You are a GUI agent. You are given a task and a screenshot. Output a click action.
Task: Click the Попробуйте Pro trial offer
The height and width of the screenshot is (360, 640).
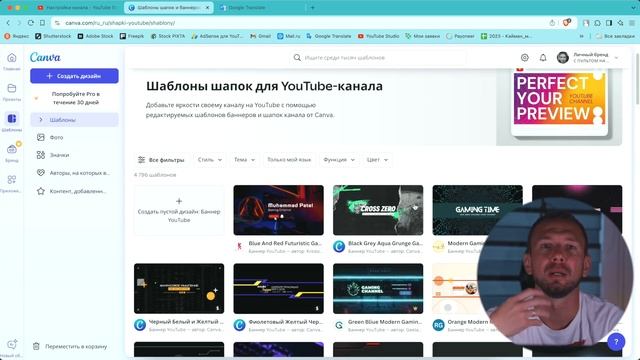[74, 98]
